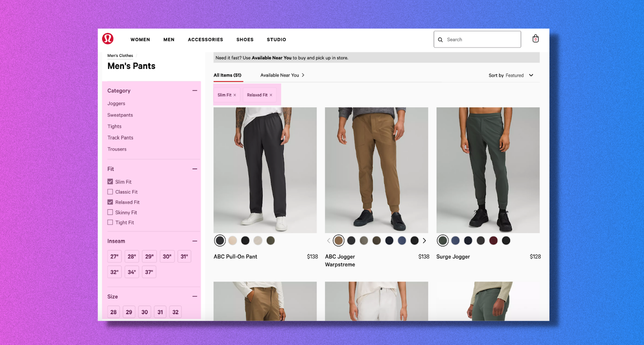Remove the Relaxed Fit filter chip
The height and width of the screenshot is (345, 644).
pos(271,95)
